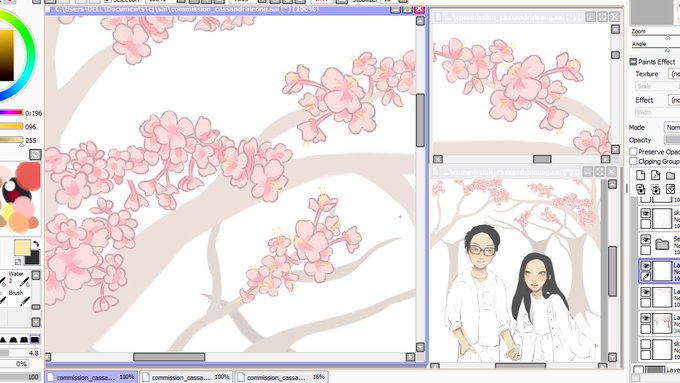This screenshot has height=383, width=680.
Task: Enable the Preserve Opacity checkbox
Action: pyautogui.click(x=633, y=152)
